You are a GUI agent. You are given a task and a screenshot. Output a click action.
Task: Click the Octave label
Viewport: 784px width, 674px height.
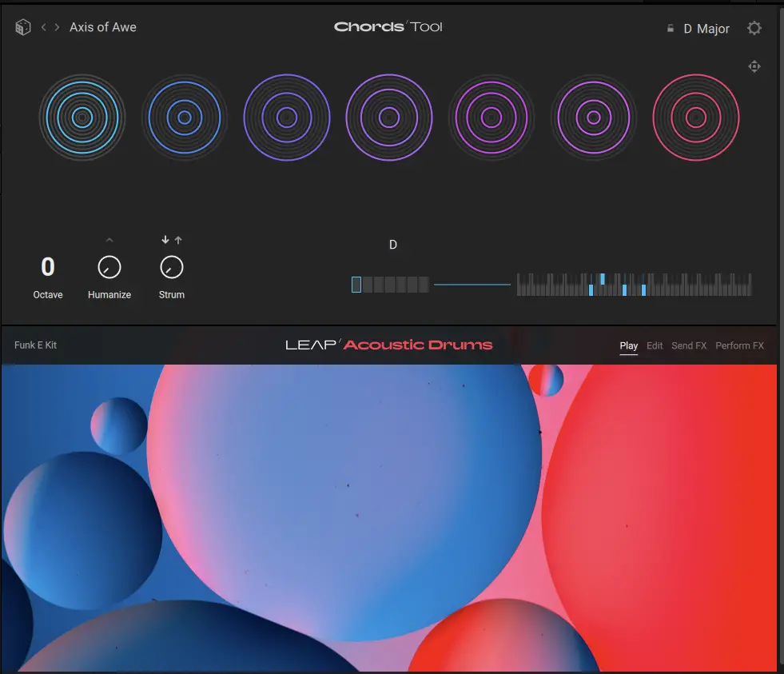[48, 295]
